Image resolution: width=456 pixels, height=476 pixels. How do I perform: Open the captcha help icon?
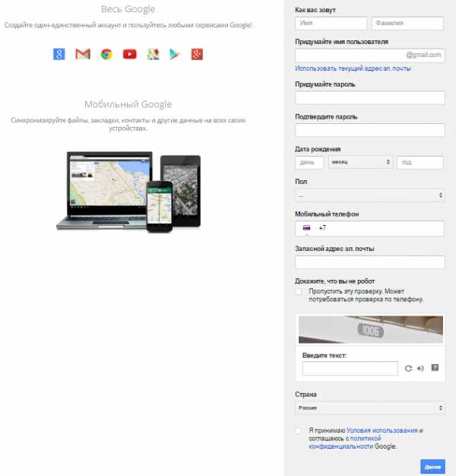coord(435,367)
